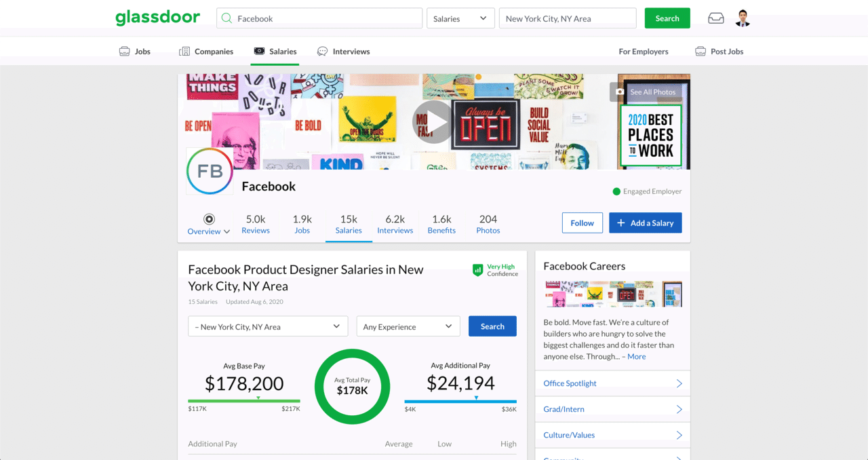Click the Avg Base Pay green range bar
Screen dimensions: 868x460
click(244, 401)
